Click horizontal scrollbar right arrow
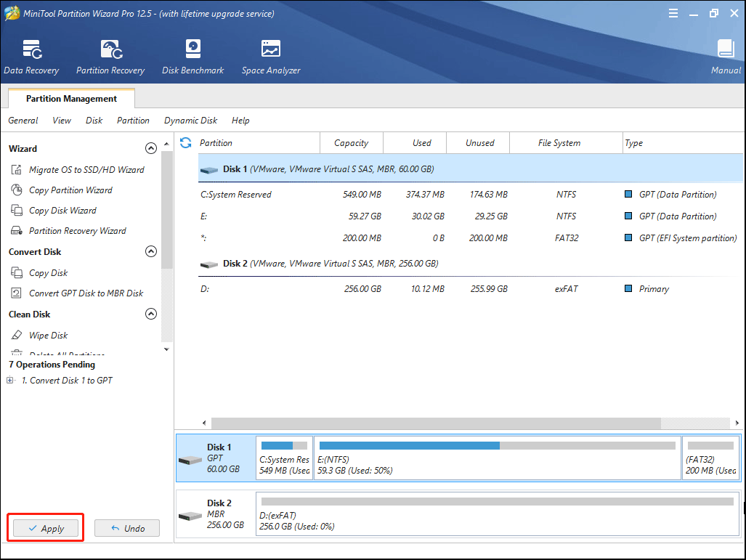 tap(737, 423)
